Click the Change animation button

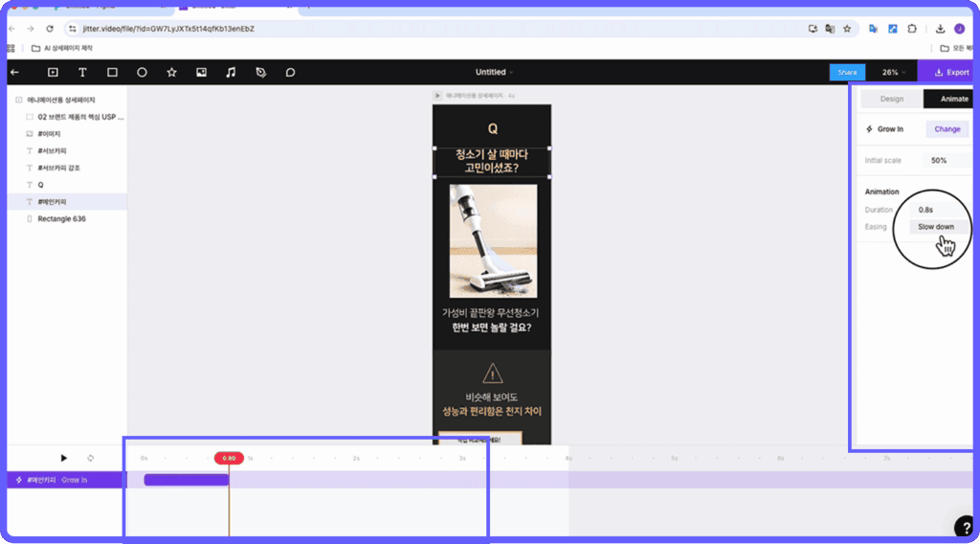click(947, 128)
